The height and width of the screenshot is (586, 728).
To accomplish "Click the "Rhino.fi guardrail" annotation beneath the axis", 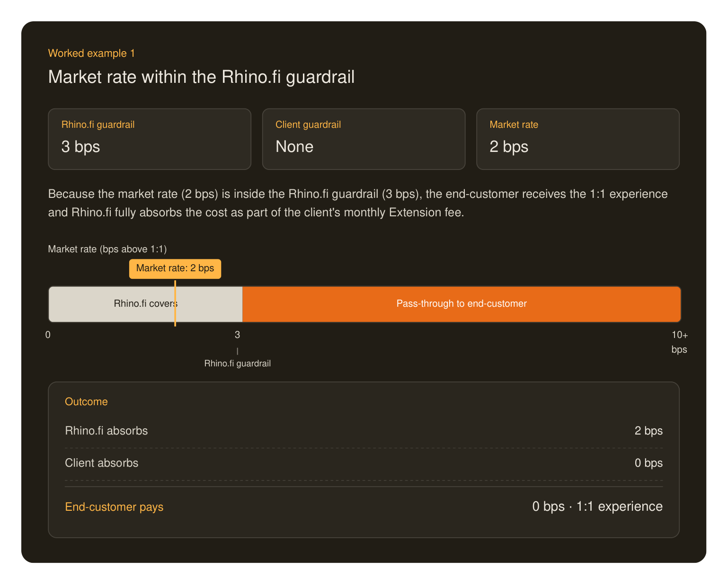I will [238, 364].
